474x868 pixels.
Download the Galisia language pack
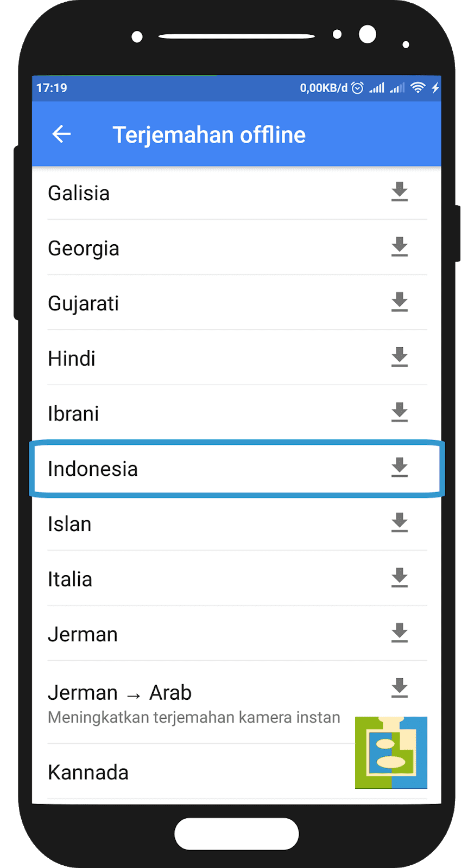400,192
